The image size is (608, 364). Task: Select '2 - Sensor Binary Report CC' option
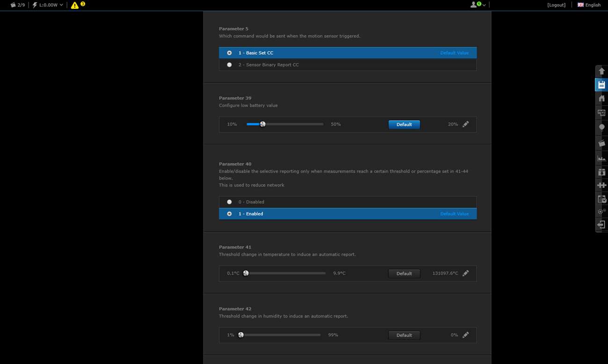click(229, 65)
